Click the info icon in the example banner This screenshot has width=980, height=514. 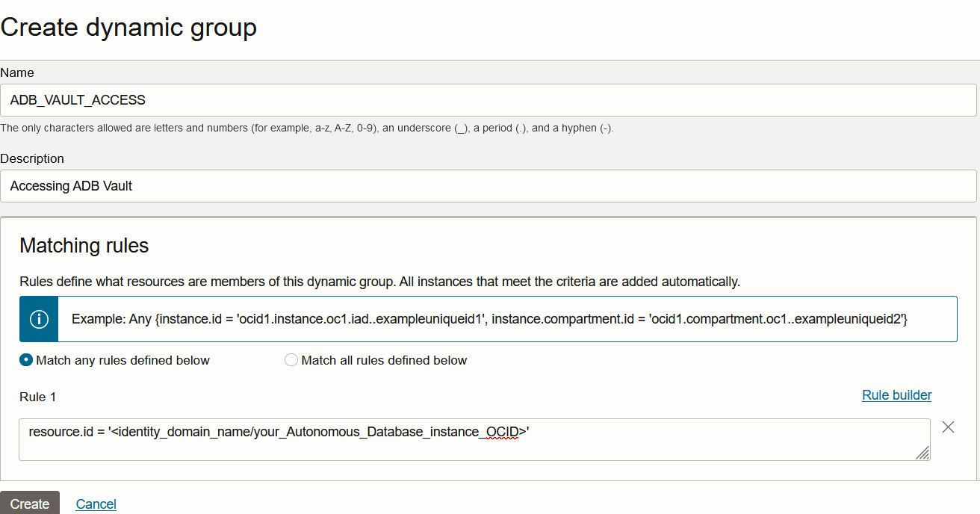point(39,319)
